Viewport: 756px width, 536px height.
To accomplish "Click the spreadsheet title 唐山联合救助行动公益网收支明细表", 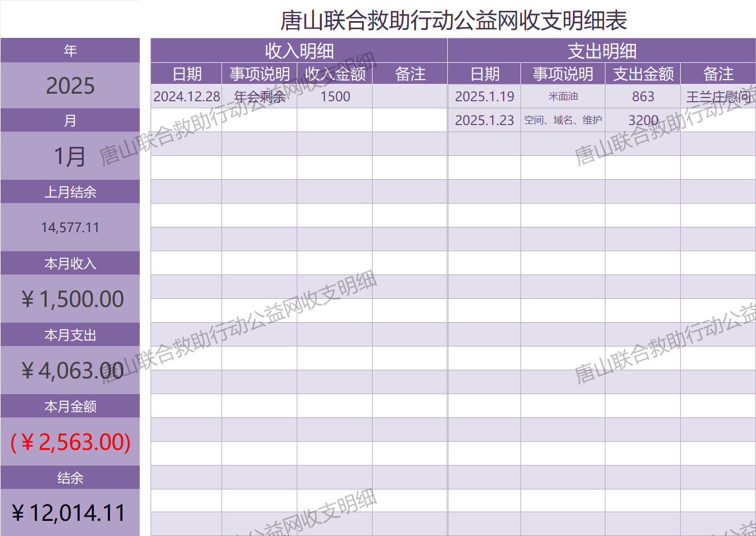I will [453, 21].
